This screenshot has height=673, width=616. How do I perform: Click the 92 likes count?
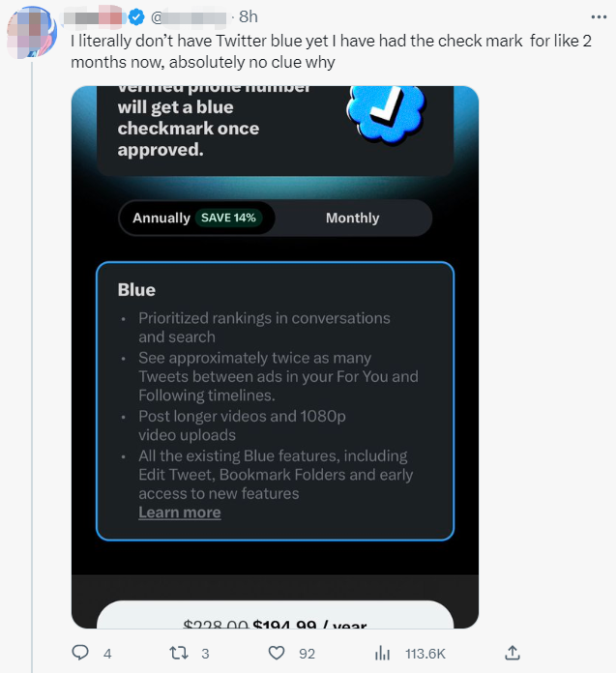[x=307, y=654]
